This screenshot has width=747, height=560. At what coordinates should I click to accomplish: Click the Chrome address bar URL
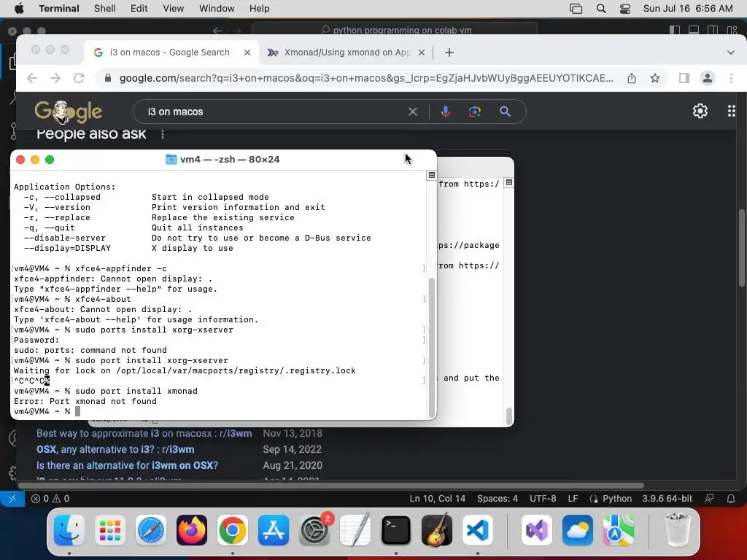click(366, 78)
